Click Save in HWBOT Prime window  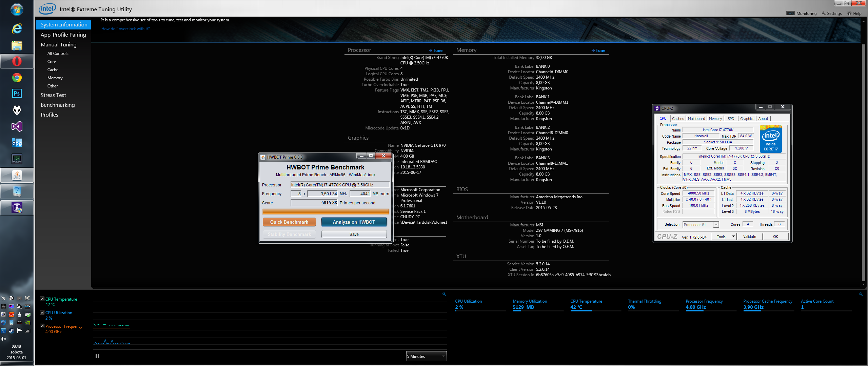(354, 235)
